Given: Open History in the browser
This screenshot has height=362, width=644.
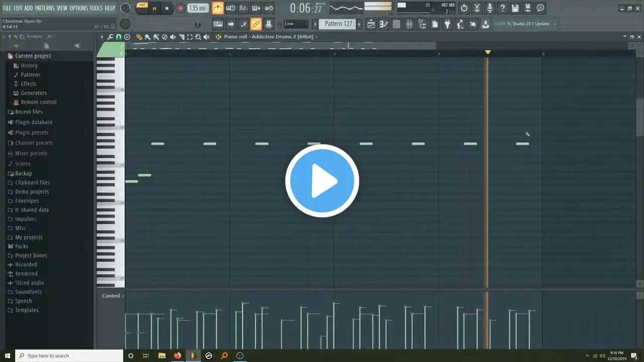Looking at the screenshot, I should click(29, 65).
